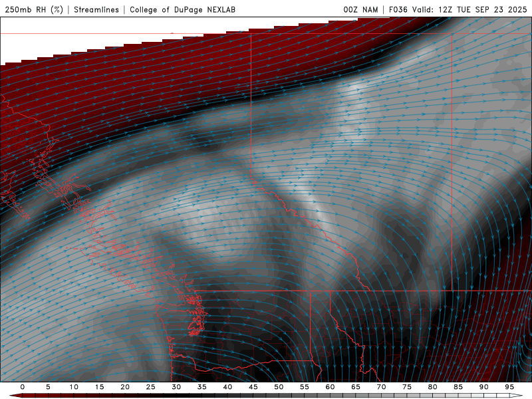Click colorbar scale label '70'

(x=381, y=387)
